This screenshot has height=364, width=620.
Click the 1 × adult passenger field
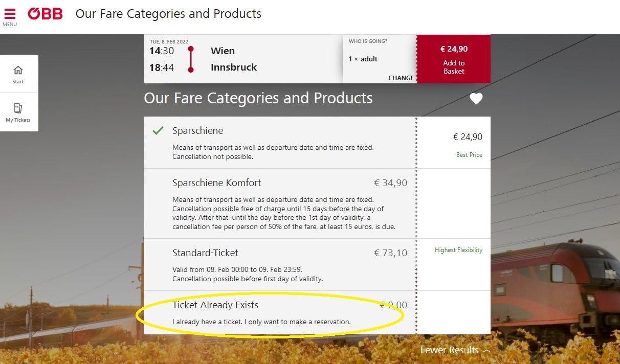[363, 59]
